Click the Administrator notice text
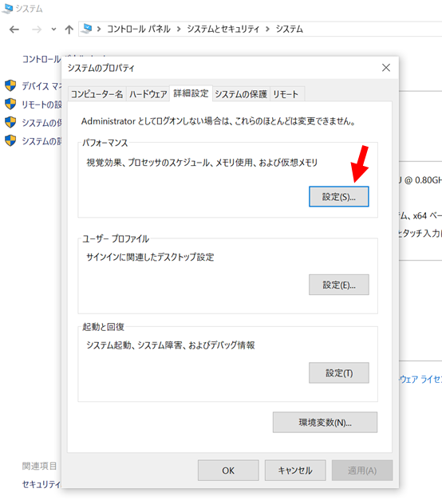 pyautogui.click(x=219, y=121)
